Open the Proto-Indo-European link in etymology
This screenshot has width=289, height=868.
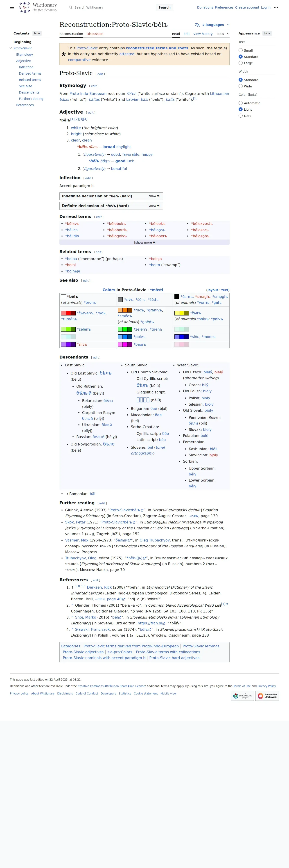(x=88, y=94)
